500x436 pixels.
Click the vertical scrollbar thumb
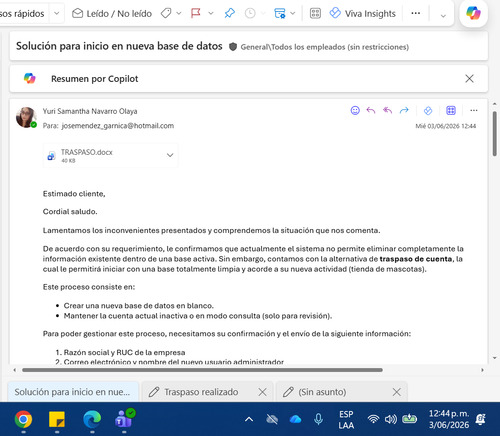click(495, 133)
